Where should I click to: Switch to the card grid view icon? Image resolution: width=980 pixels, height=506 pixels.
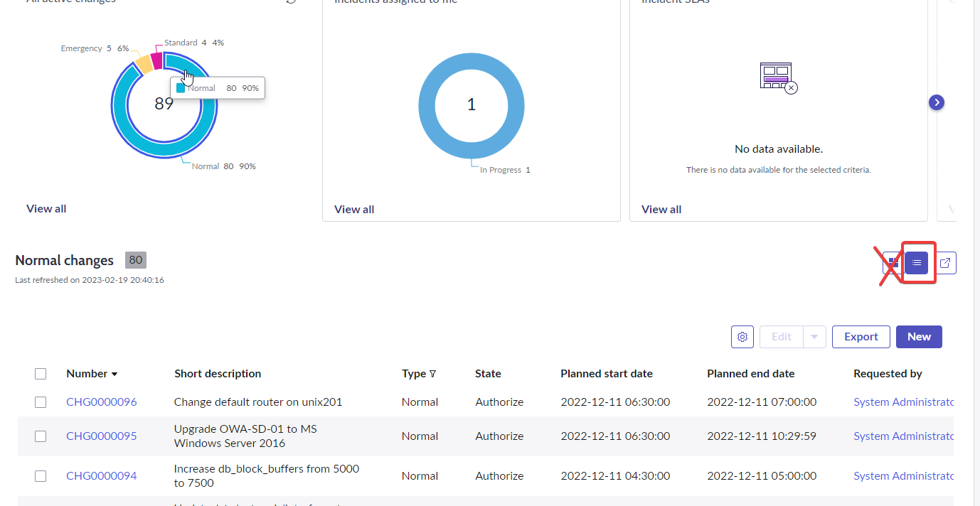pos(893,263)
